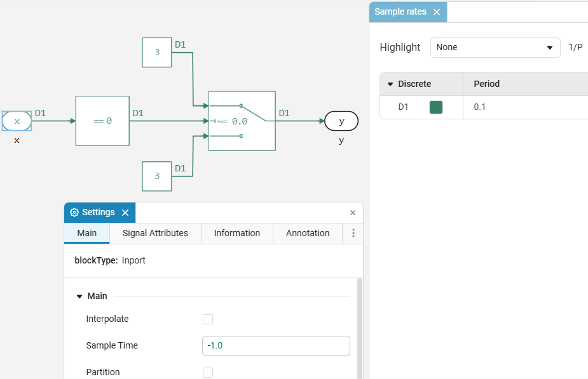The image size is (588, 379).
Task: Collapse the Main settings section
Action: 79,296
